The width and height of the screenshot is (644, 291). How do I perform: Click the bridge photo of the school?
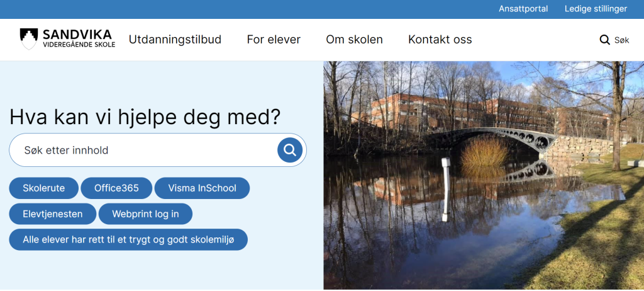pos(483,175)
